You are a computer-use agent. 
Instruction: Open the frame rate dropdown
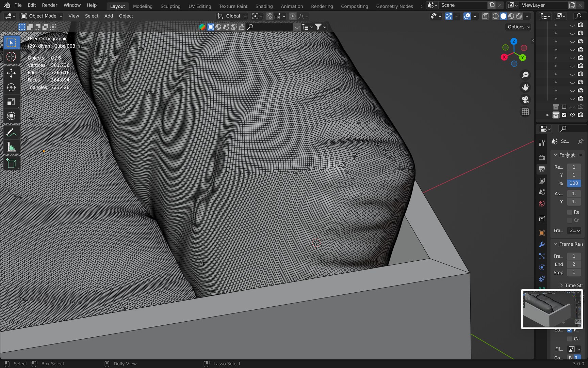click(574, 231)
